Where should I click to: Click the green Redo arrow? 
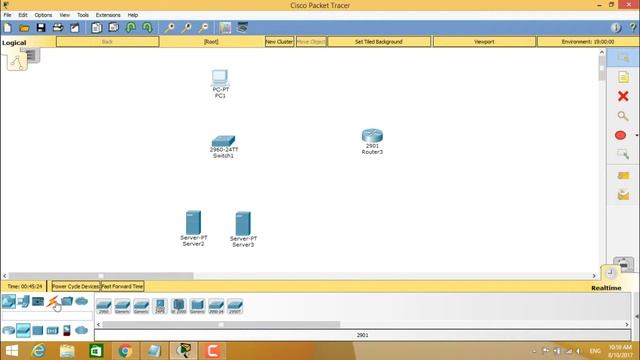(x=147, y=28)
